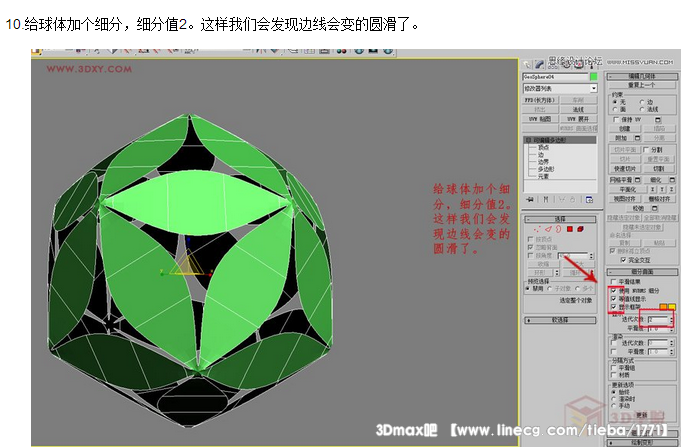Open the Modify command panel tab icon
Viewport: 697px width, 447px height.
(539, 64)
